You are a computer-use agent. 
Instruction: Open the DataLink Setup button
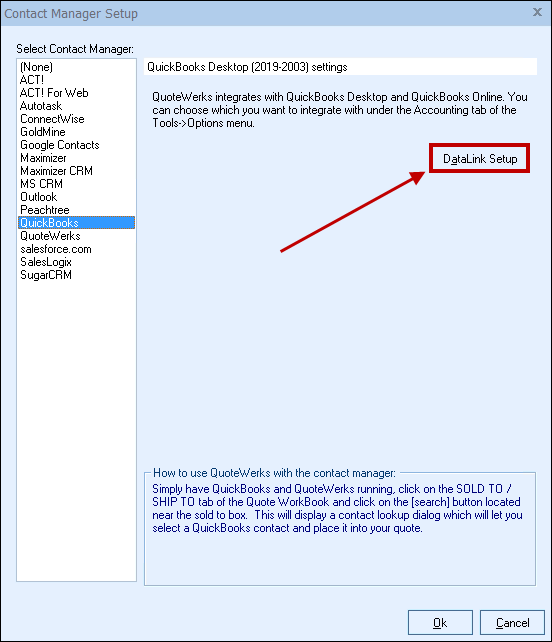(x=480, y=158)
